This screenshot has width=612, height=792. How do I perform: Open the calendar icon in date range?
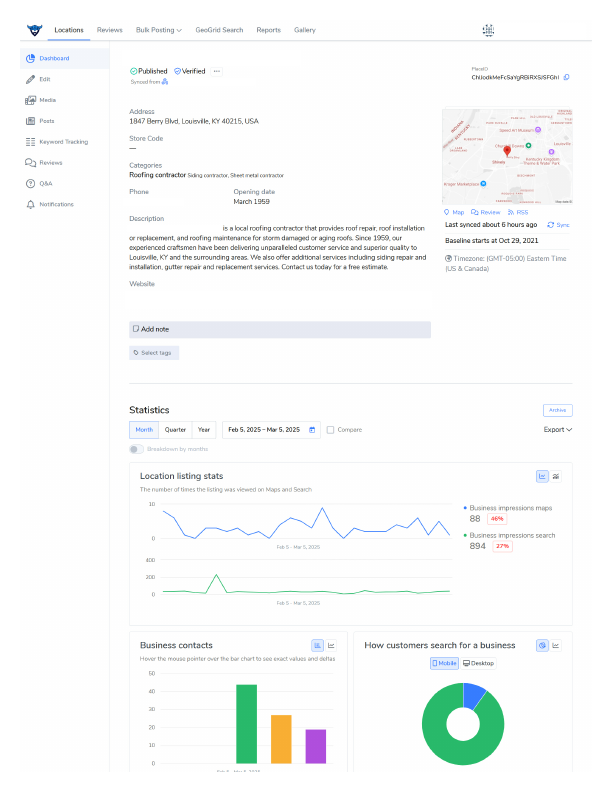pyautogui.click(x=312, y=430)
